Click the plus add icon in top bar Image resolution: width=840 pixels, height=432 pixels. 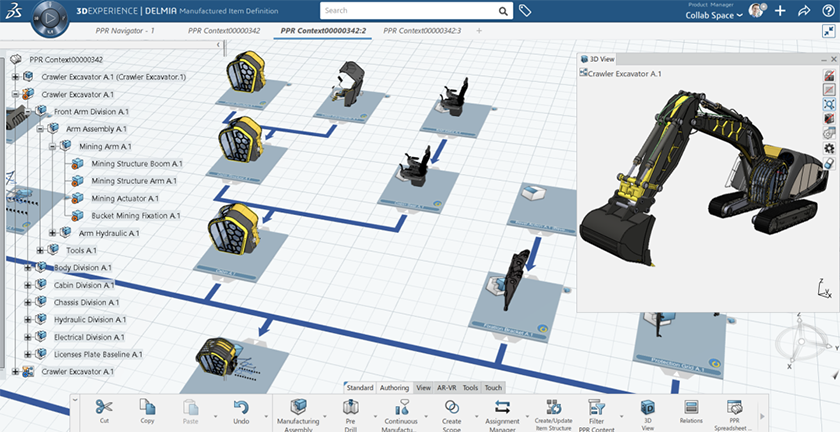tap(780, 11)
